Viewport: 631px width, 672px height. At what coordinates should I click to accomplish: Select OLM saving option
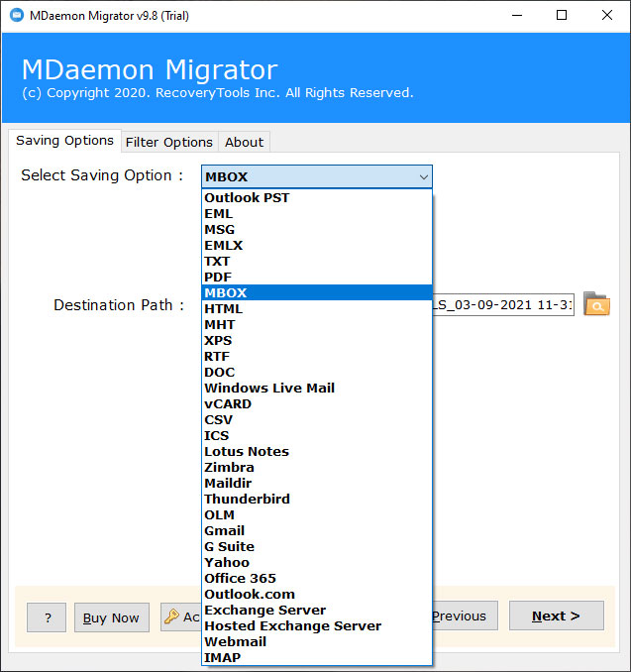pos(317,514)
